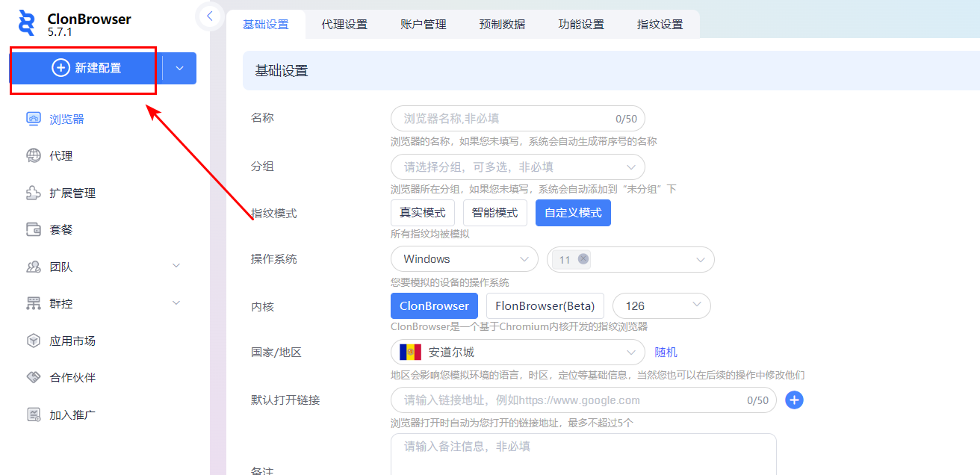980x475 pixels.
Task: Select 自定义模式 fingerprint mode
Action: pos(573,213)
